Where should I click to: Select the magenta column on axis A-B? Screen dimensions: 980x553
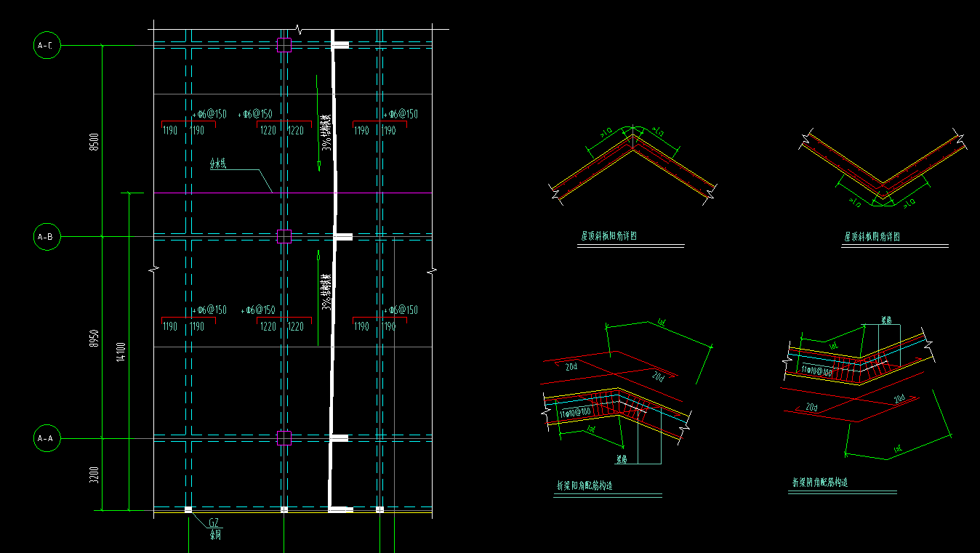[284, 236]
